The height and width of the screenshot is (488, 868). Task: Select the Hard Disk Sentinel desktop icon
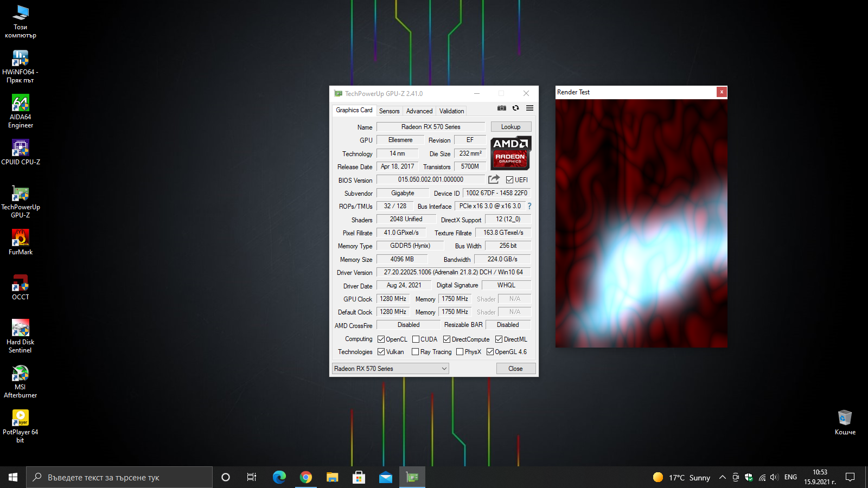point(21,337)
